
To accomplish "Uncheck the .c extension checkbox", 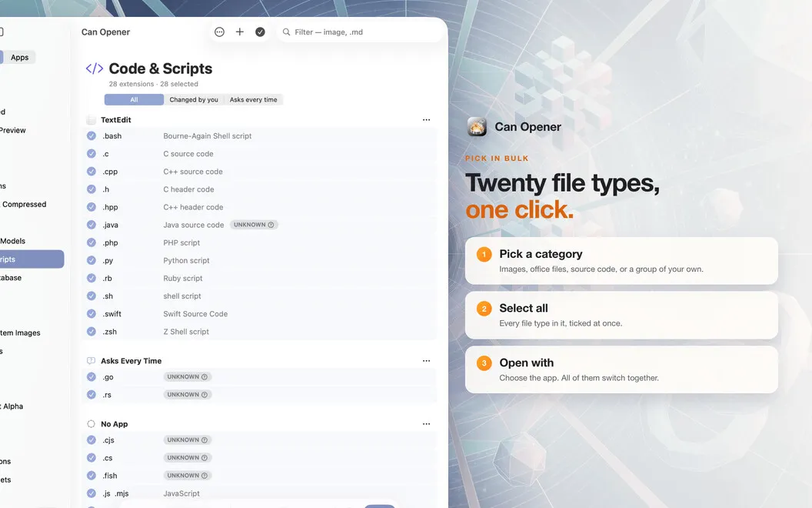I will click(92, 153).
